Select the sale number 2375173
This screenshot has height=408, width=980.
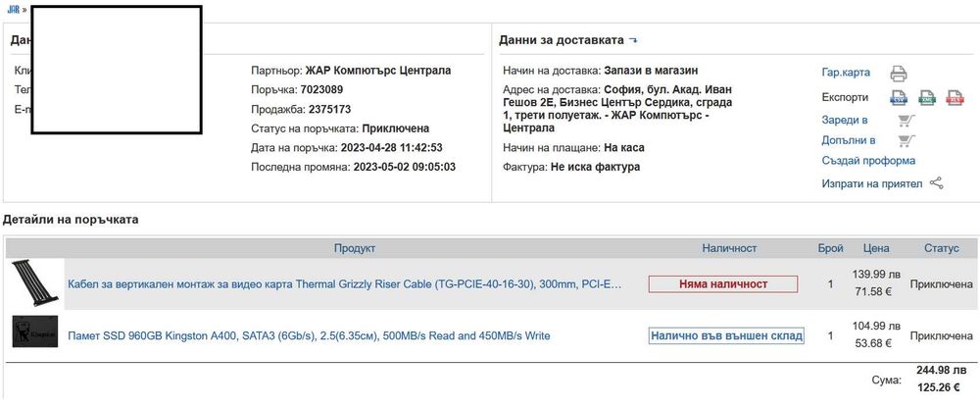coord(329,110)
